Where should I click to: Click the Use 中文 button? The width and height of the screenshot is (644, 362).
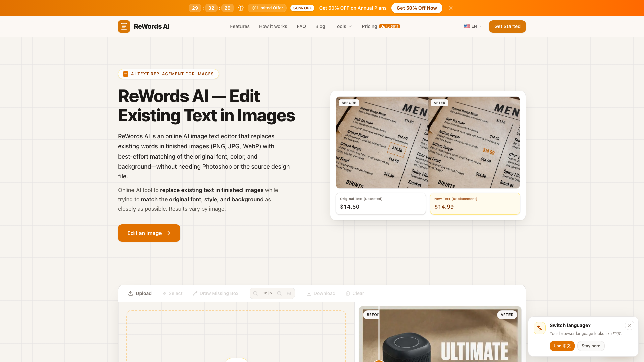[562, 346]
